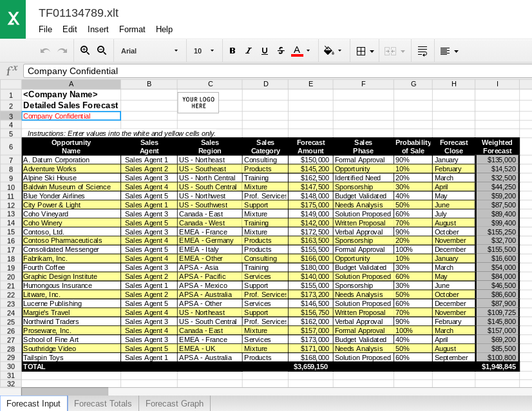532x411 pixels.
Task: Switch to the Forecast Totals sheet
Action: (103, 403)
